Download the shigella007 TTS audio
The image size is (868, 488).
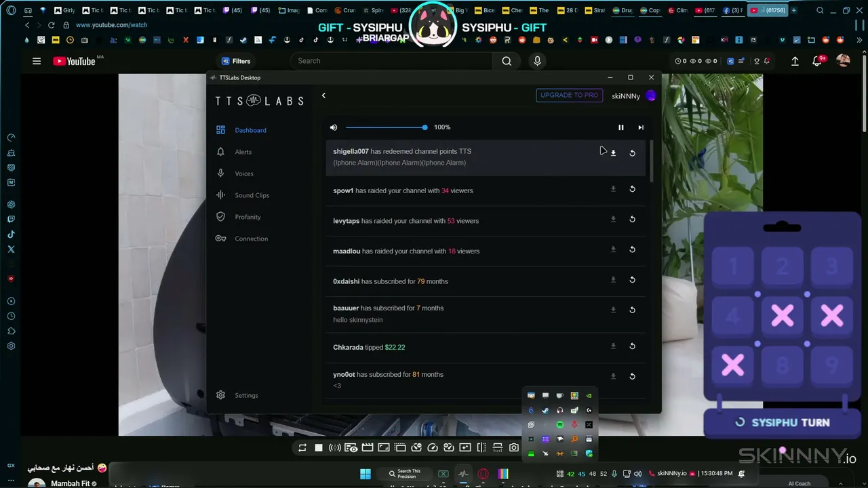click(x=613, y=153)
